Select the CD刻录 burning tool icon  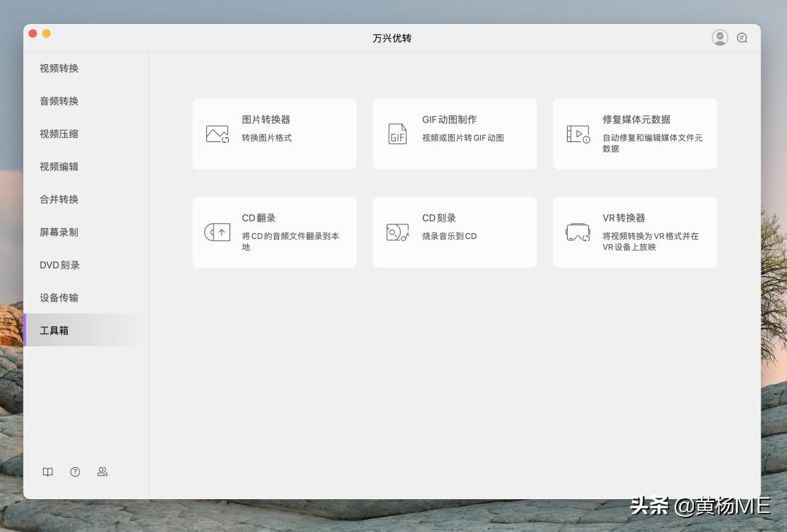(397, 232)
